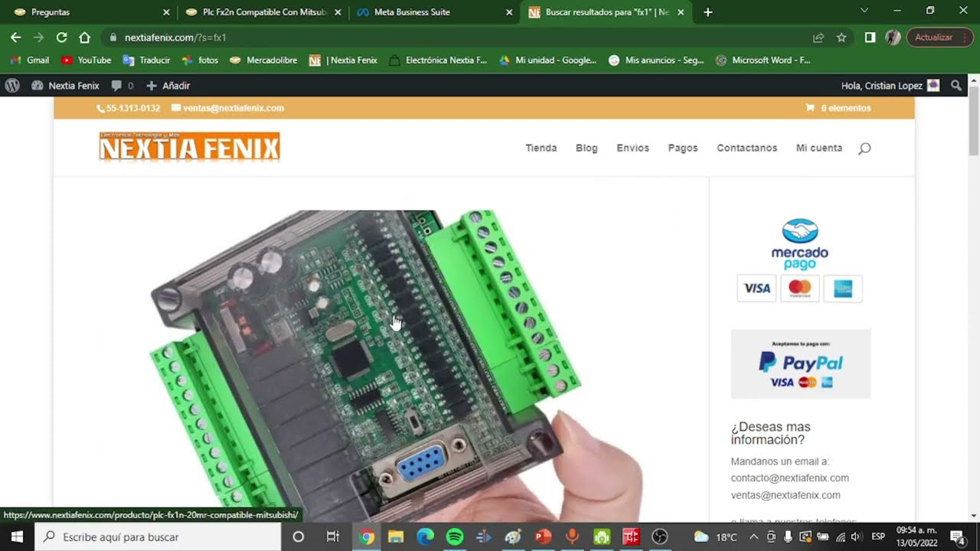Screen dimensions: 980x551
Task: Open the ESP keyboard language selector
Action: (878, 536)
